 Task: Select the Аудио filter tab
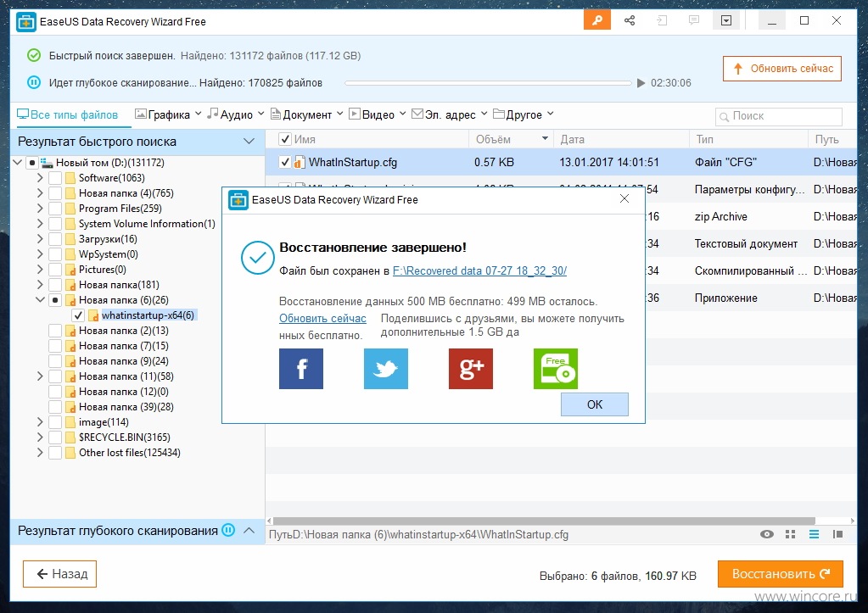click(230, 114)
